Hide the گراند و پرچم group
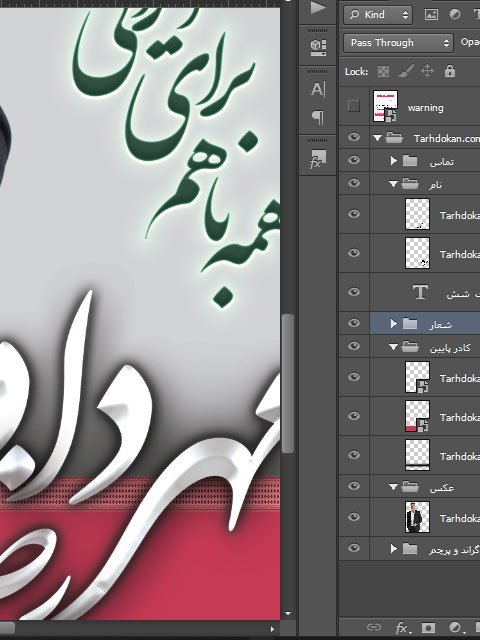This screenshot has width=480, height=640. 354,548
